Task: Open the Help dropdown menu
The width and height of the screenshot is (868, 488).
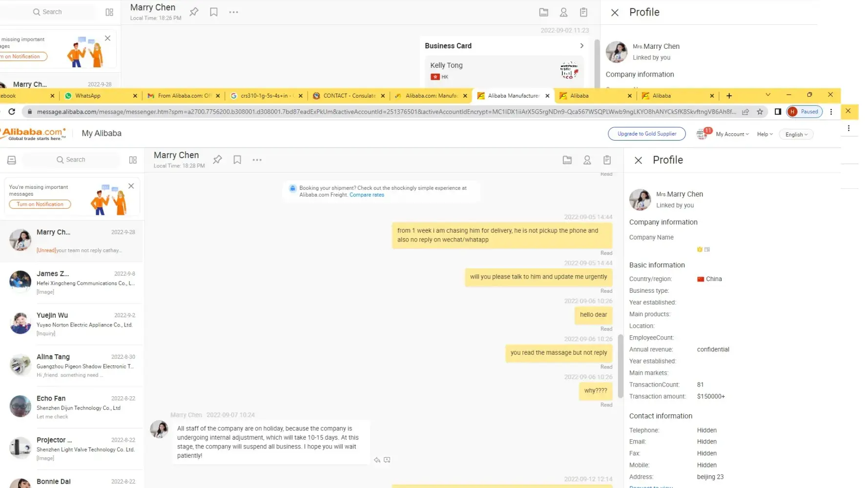Action: (765, 134)
